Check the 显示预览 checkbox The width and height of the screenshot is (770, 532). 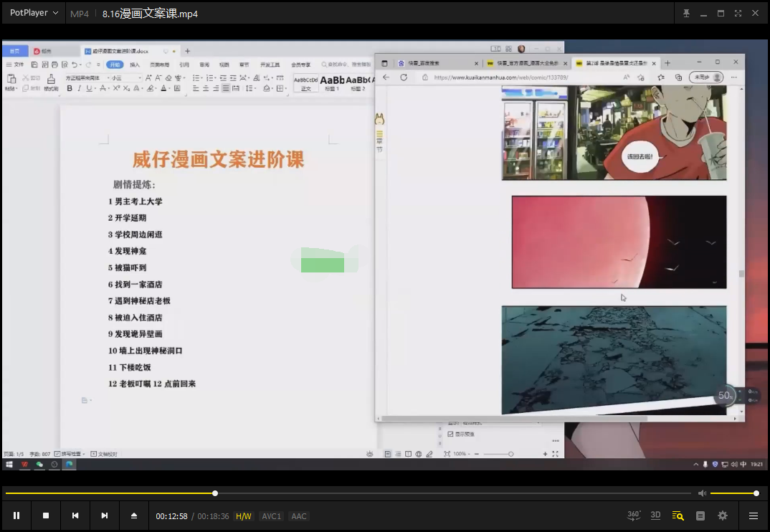pos(450,434)
